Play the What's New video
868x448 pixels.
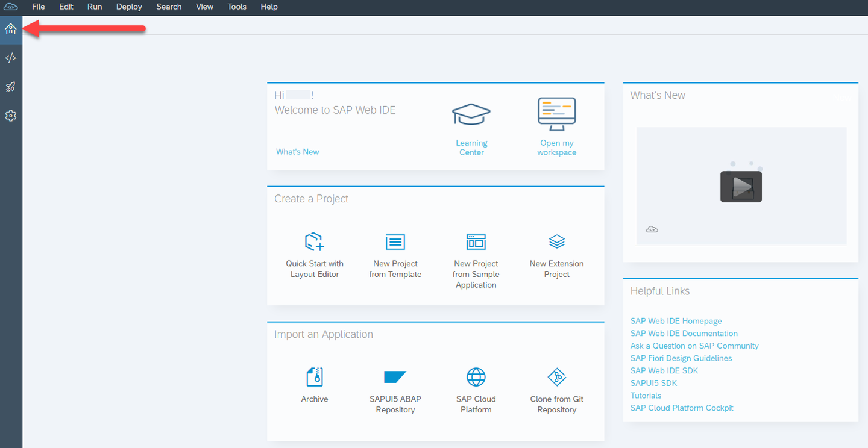[741, 187]
